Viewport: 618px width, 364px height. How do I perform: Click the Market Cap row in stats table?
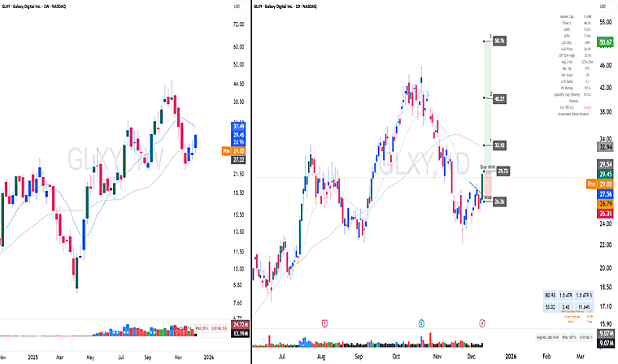tap(575, 16)
